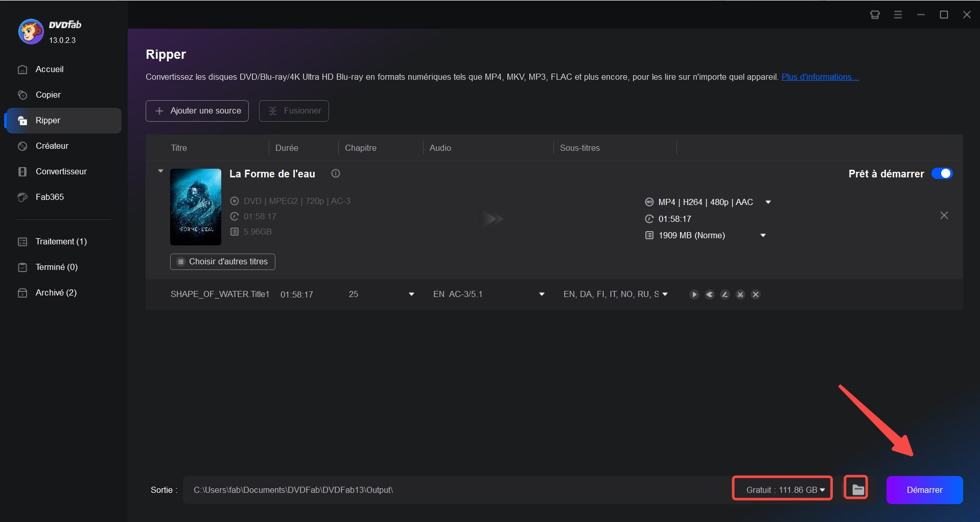Image resolution: width=980 pixels, height=522 pixels.
Task: View Archivé (2) list
Action: [63, 292]
